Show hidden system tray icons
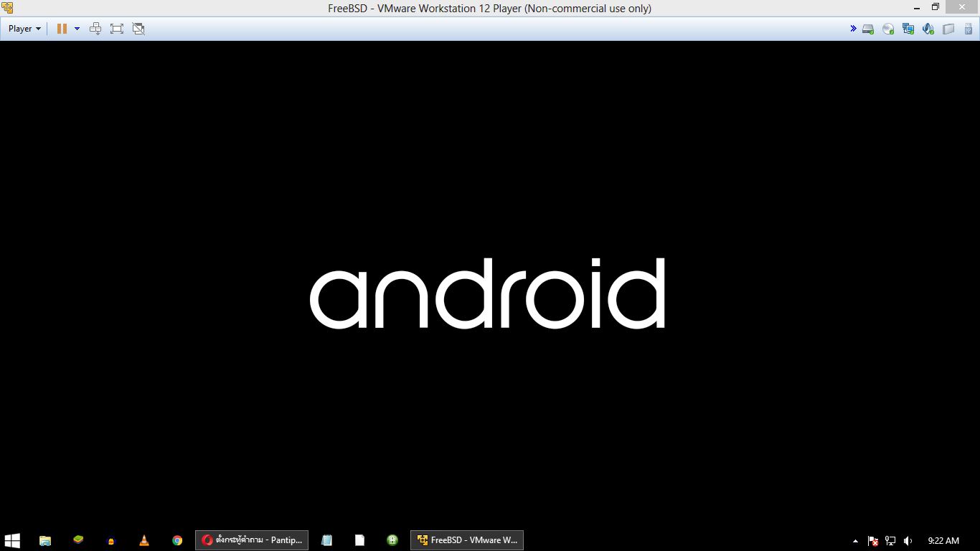This screenshot has height=551, width=980. pyautogui.click(x=855, y=541)
